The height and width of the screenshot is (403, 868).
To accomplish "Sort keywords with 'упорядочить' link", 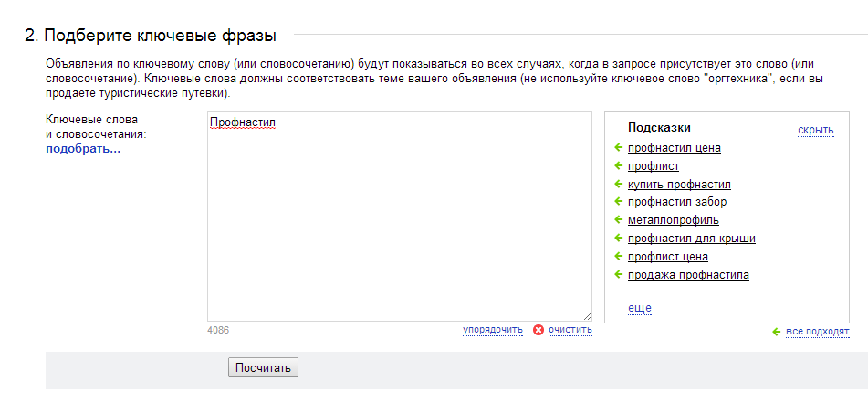I will pos(493,331).
